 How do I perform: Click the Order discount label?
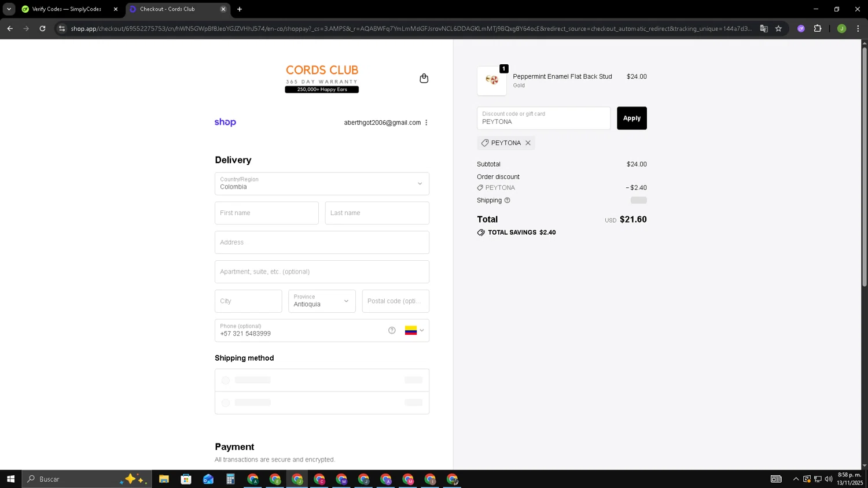point(498,177)
